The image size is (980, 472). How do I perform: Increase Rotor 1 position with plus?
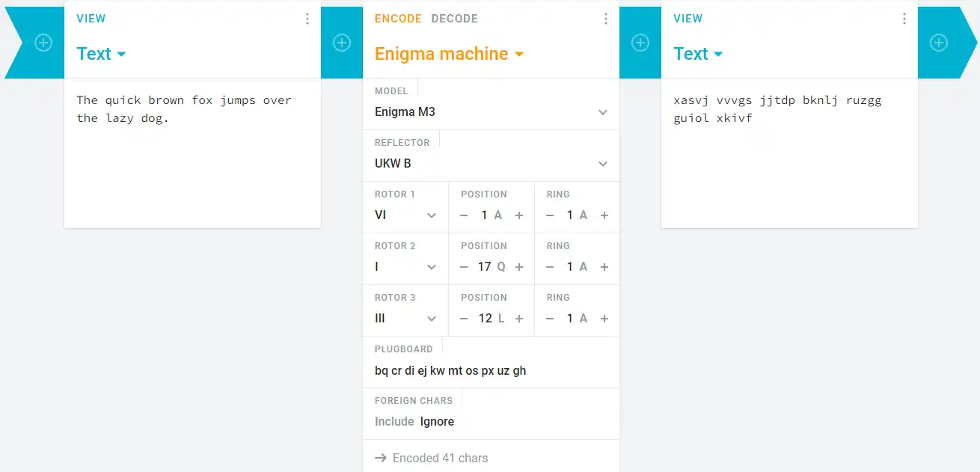point(519,215)
